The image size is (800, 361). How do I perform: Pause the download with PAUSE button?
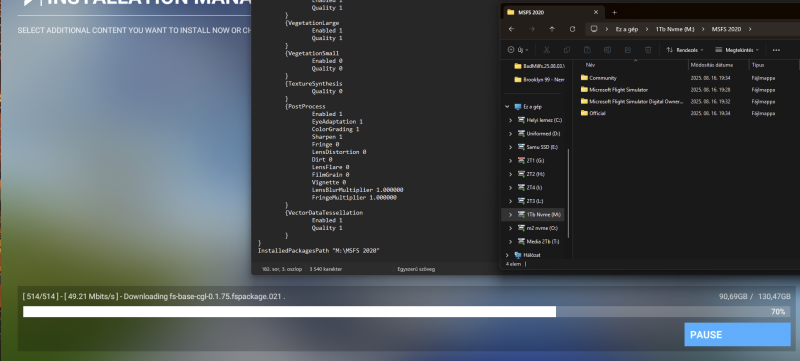pyautogui.click(x=737, y=334)
